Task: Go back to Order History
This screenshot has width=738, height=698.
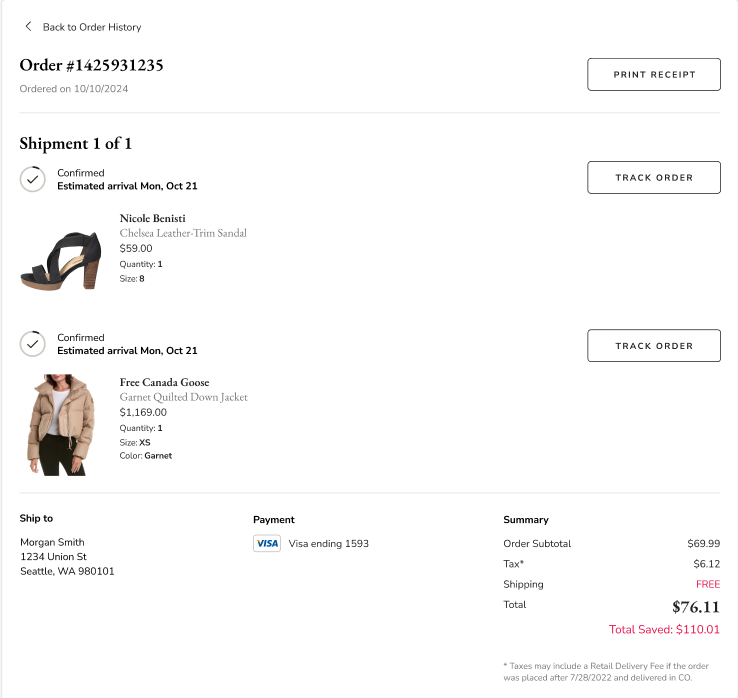Action: pos(92,27)
